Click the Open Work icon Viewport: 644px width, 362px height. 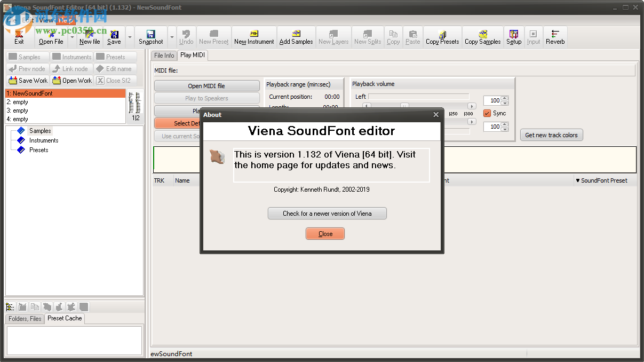tap(72, 80)
